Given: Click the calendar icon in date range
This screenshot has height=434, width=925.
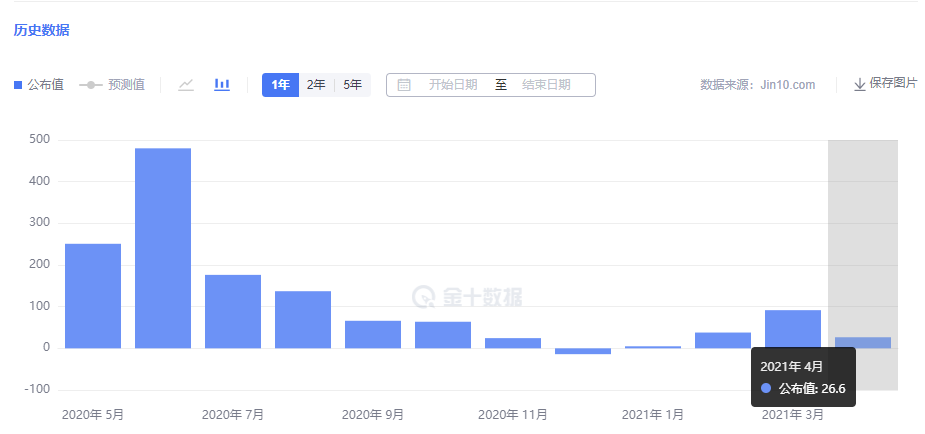Looking at the screenshot, I should point(404,85).
